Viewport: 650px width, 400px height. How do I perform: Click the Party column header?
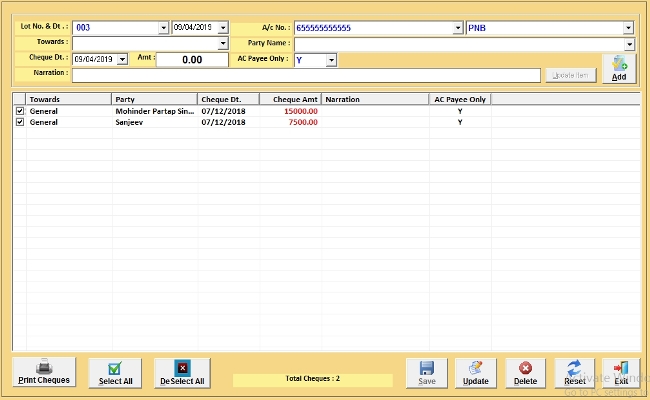(x=154, y=100)
